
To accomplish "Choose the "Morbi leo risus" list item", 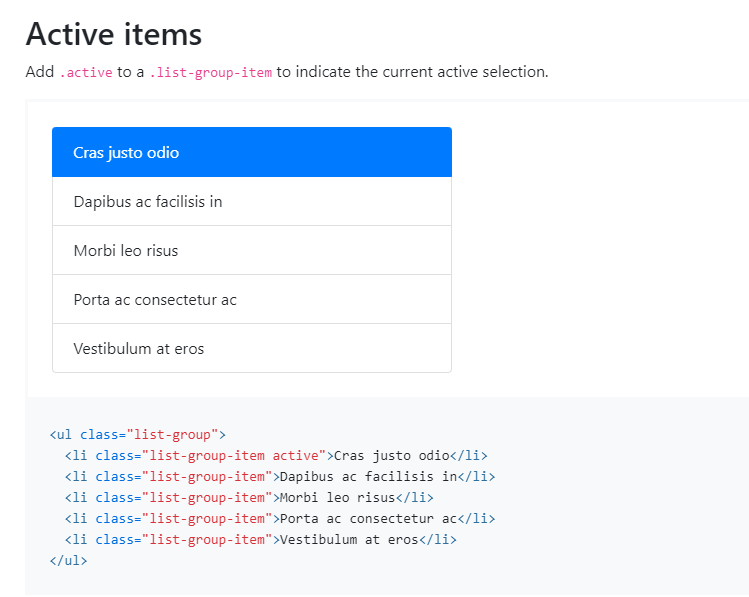I will coord(251,250).
